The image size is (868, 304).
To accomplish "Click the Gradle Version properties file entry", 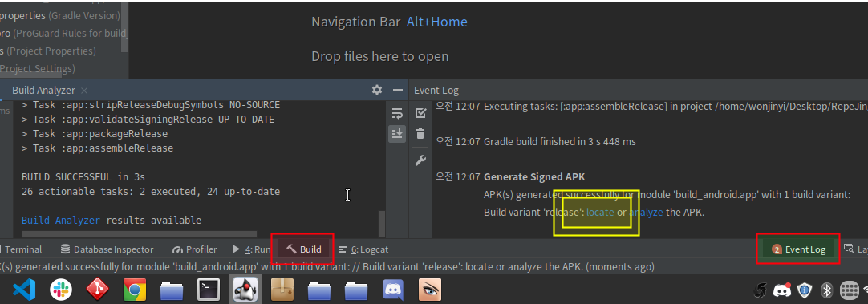I will pos(60,15).
